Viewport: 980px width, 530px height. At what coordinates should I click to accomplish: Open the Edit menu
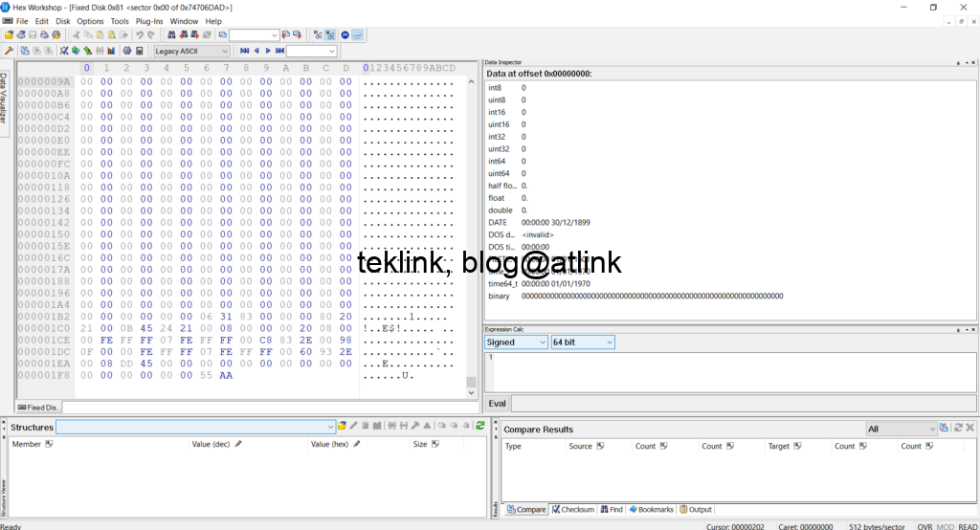click(x=42, y=21)
